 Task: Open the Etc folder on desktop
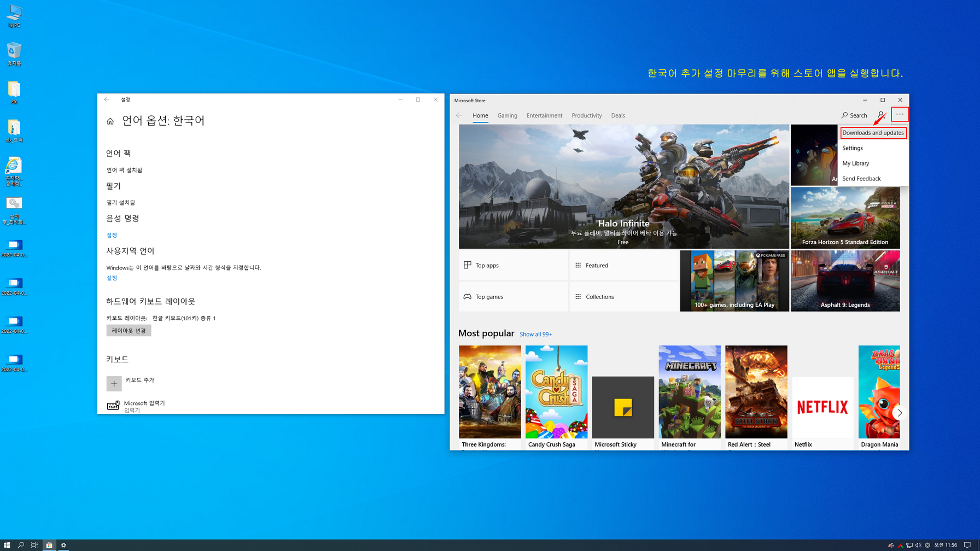point(14,93)
